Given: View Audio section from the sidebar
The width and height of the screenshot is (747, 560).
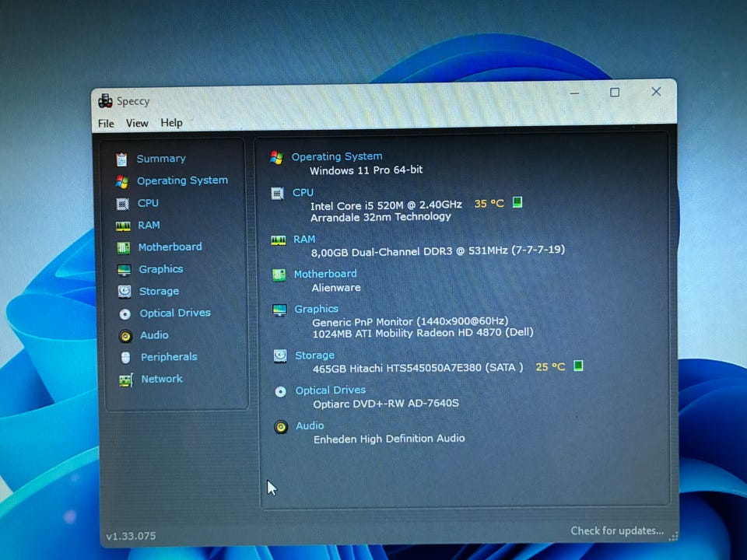Looking at the screenshot, I should [x=154, y=335].
